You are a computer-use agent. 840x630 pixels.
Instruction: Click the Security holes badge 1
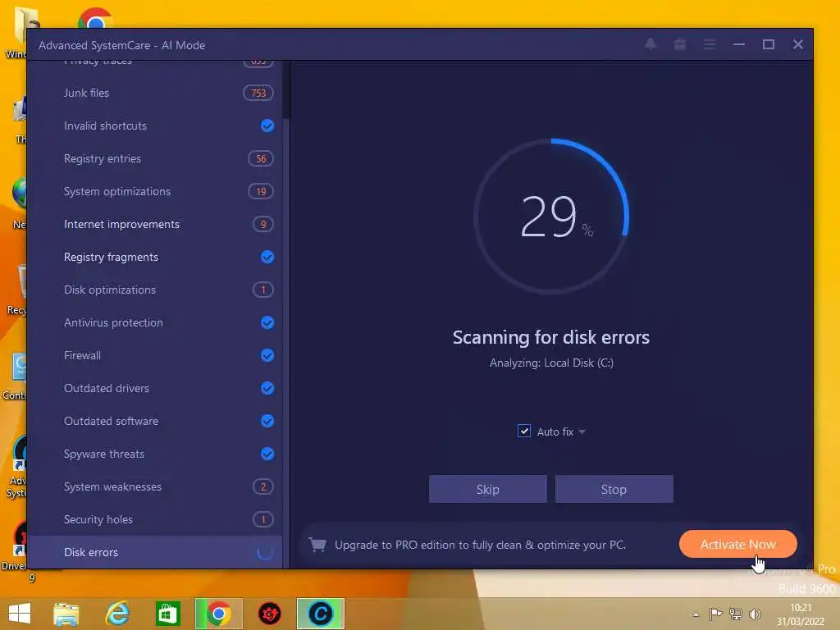point(263,519)
